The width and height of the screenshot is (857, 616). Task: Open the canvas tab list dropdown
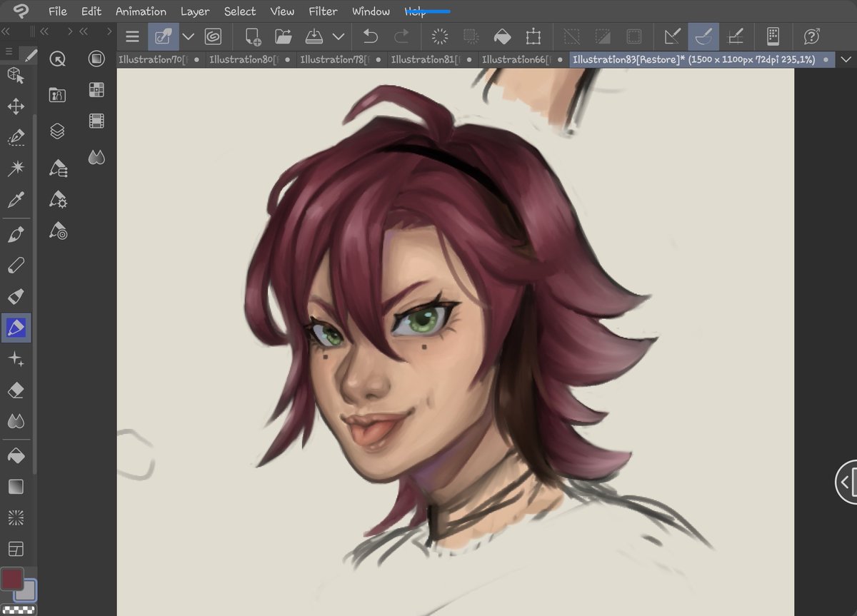[847, 60]
